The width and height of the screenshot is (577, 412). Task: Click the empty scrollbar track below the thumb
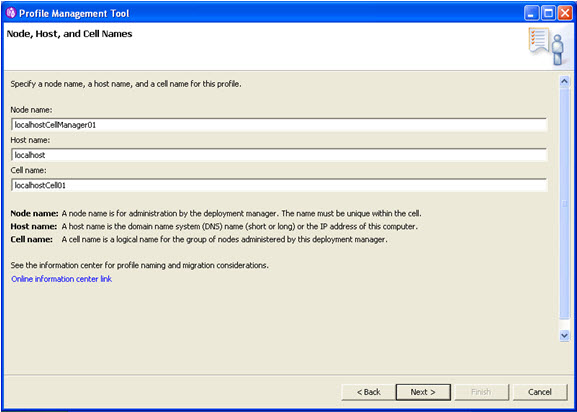564,324
